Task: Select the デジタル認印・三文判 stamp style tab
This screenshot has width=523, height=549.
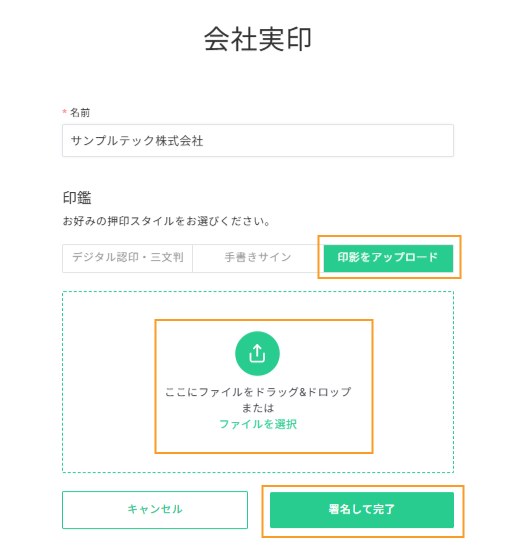Action: [x=127, y=258]
